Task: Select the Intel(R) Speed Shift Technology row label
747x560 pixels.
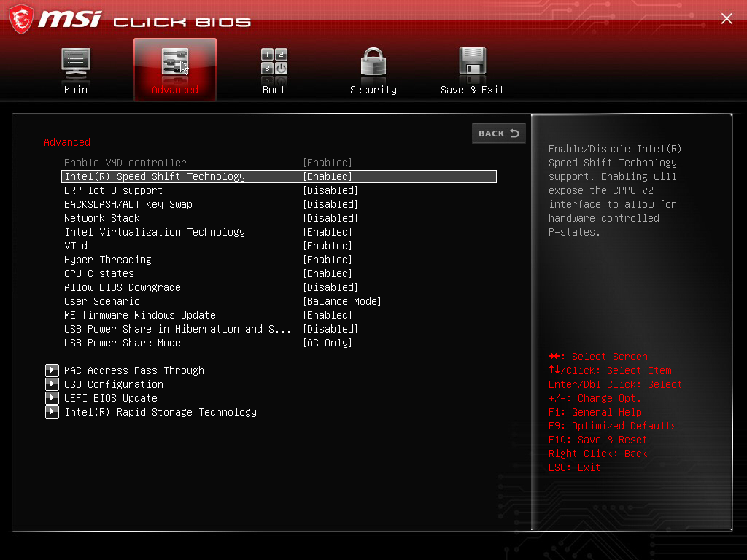Action: click(x=155, y=176)
